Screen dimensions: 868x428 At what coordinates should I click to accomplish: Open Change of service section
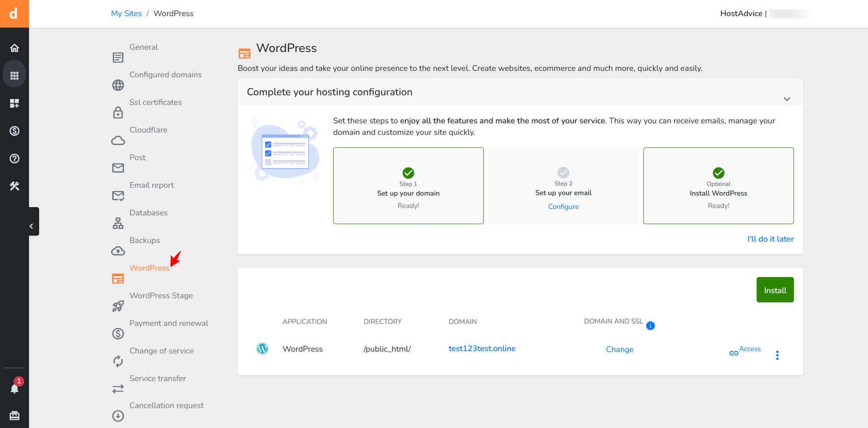pyautogui.click(x=162, y=351)
